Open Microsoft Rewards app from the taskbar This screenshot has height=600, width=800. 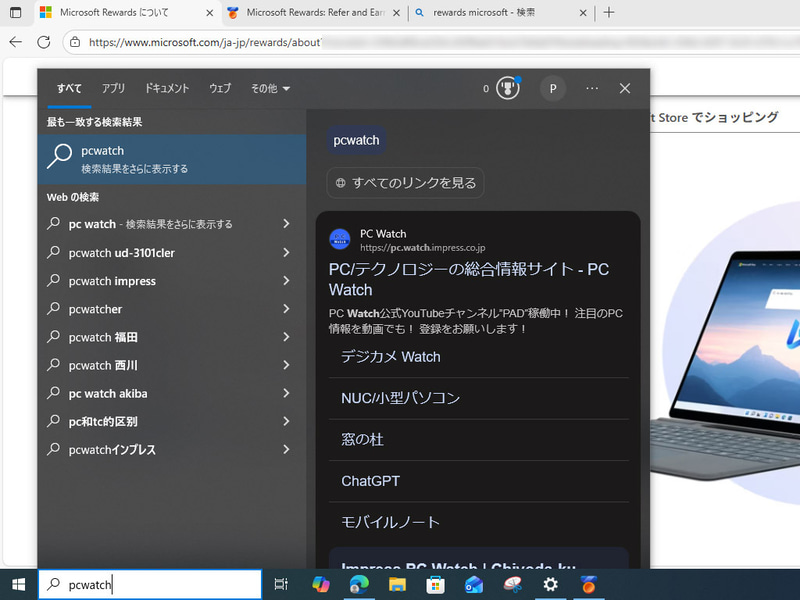589,584
